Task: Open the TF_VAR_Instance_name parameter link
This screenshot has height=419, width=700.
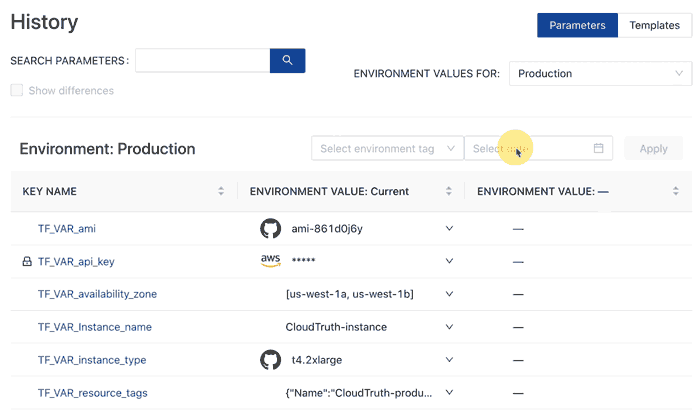Action: click(x=95, y=327)
